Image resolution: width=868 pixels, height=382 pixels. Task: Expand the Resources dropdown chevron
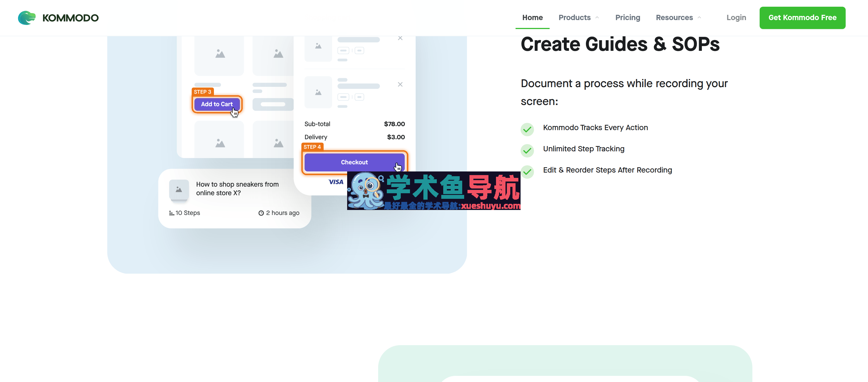699,18
